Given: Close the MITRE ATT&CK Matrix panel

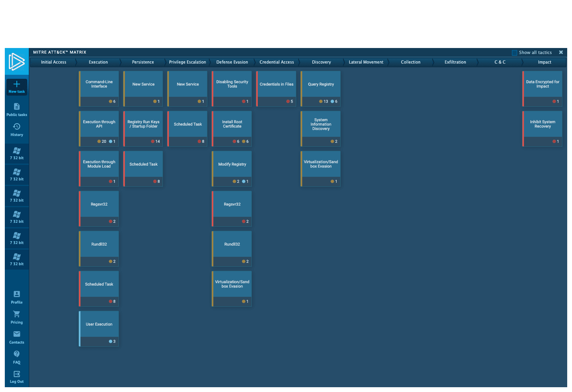Looking at the screenshot, I should pyautogui.click(x=561, y=52).
